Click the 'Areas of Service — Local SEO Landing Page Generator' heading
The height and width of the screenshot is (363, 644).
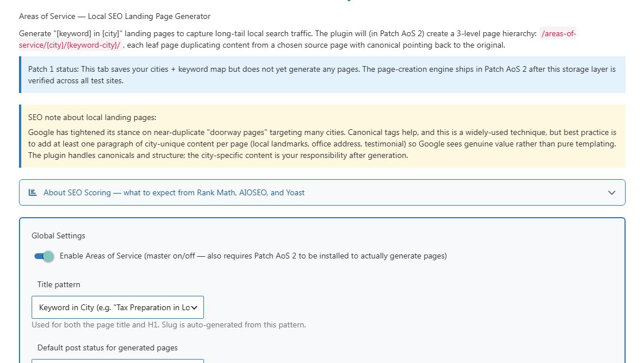[114, 17]
